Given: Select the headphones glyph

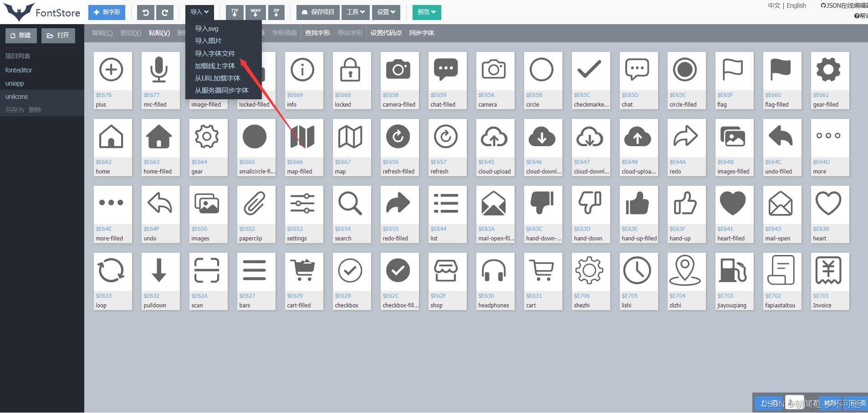Looking at the screenshot, I should [495, 281].
